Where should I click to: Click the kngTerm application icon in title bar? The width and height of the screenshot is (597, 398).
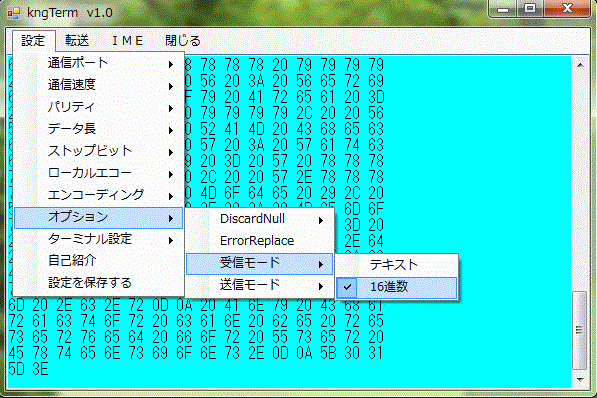pos(13,13)
